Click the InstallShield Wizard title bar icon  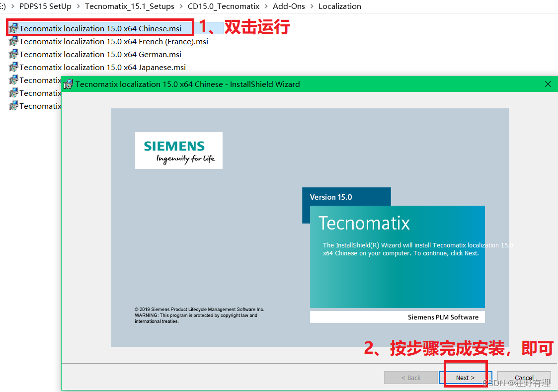tap(68, 84)
